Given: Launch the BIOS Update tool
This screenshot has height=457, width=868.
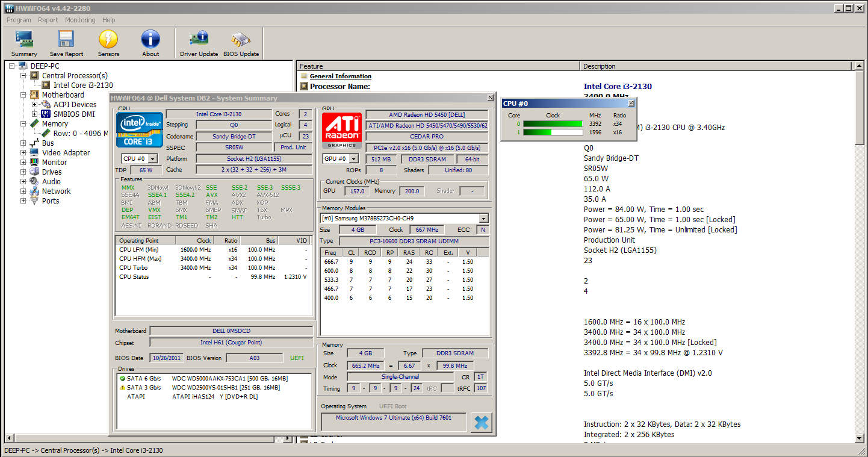Looking at the screenshot, I should [x=241, y=40].
